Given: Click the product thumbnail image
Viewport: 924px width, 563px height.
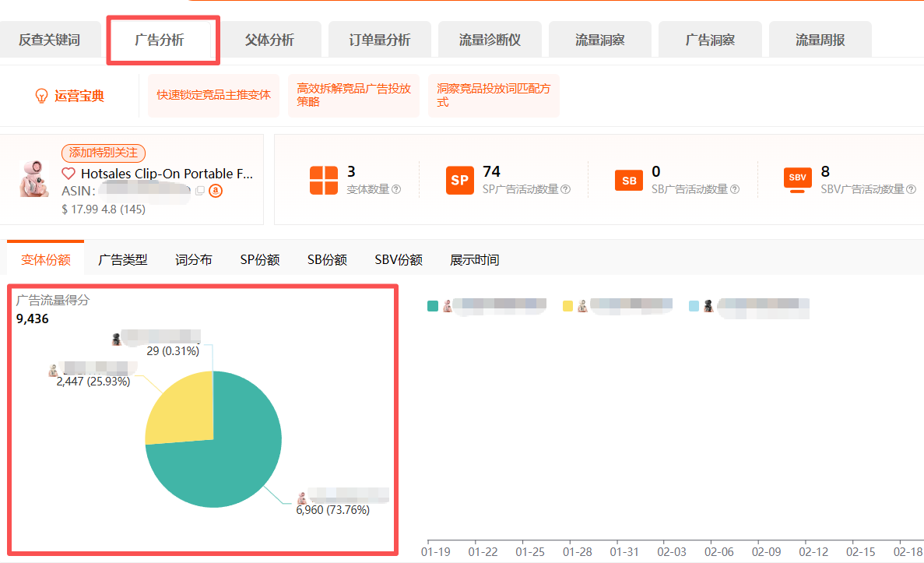Looking at the screenshot, I should coord(33,178).
